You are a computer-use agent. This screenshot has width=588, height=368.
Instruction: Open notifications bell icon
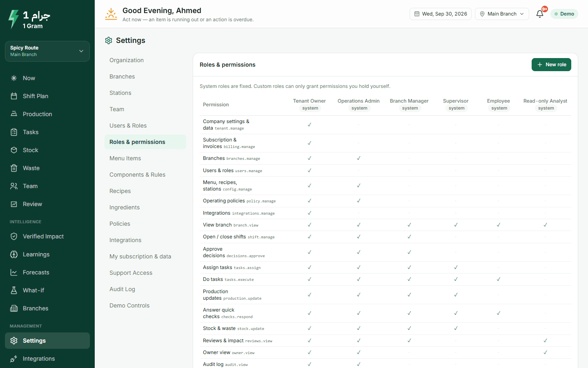coord(540,14)
